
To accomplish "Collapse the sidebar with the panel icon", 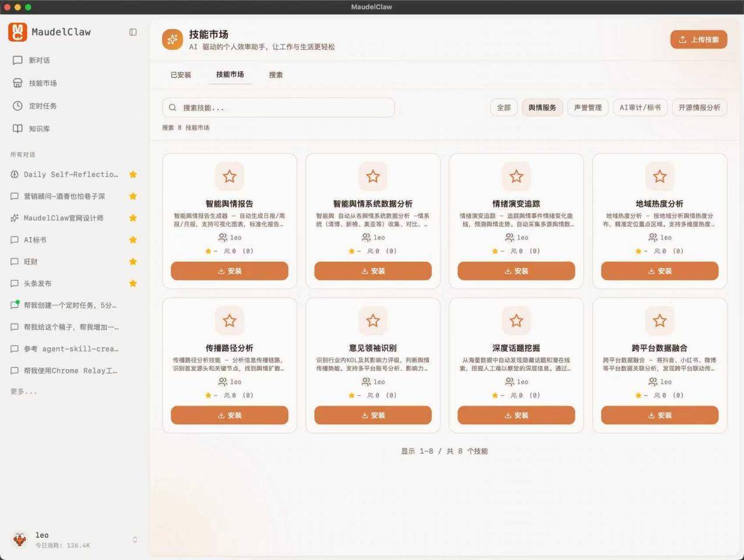I will [x=133, y=32].
